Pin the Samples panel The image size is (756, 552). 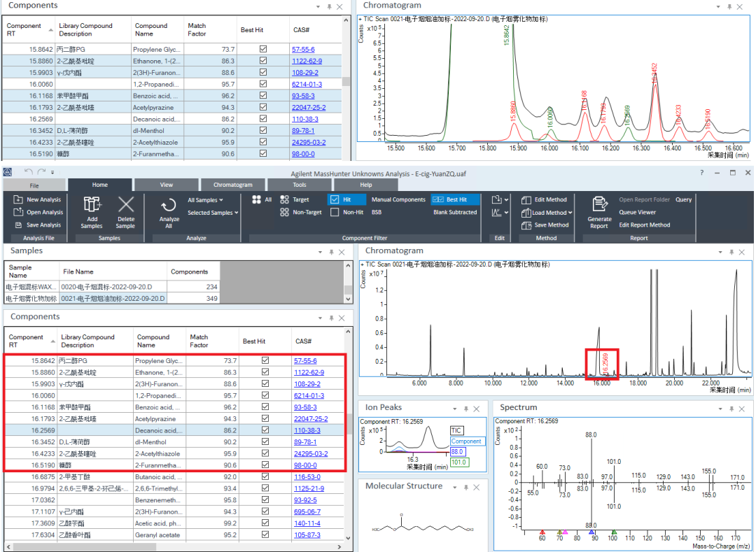pos(332,252)
